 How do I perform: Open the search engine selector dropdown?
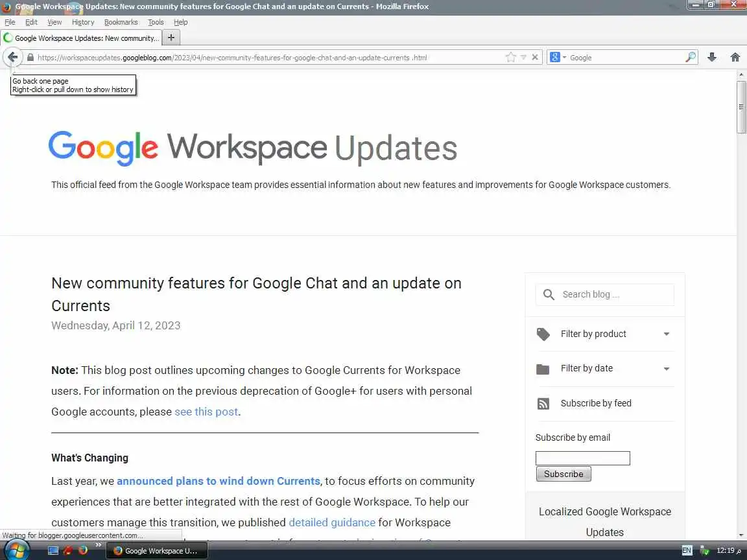point(558,57)
